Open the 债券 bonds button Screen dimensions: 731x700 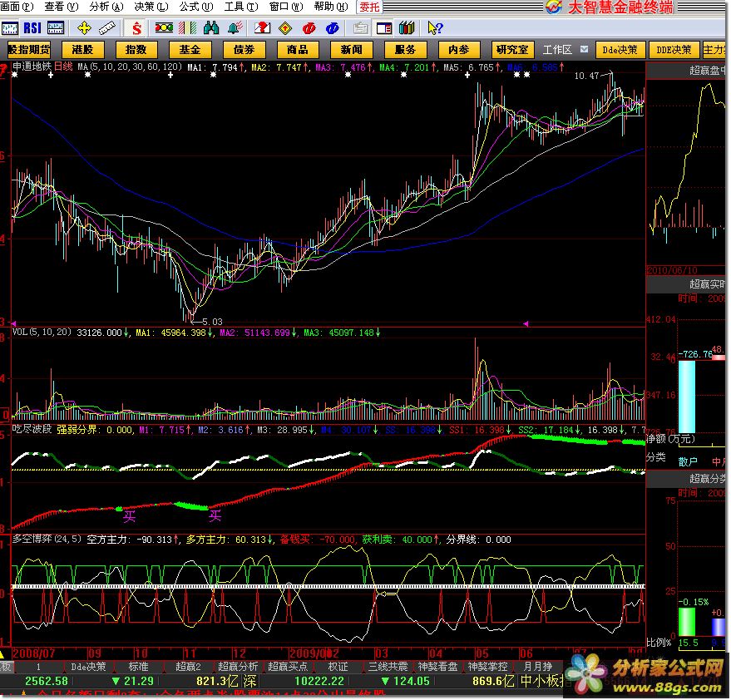tap(244, 50)
